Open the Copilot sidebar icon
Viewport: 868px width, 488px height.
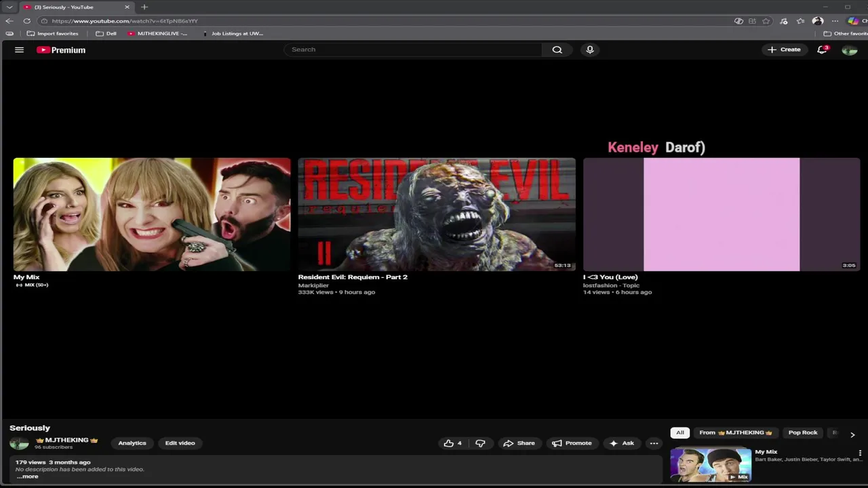pyautogui.click(x=853, y=21)
